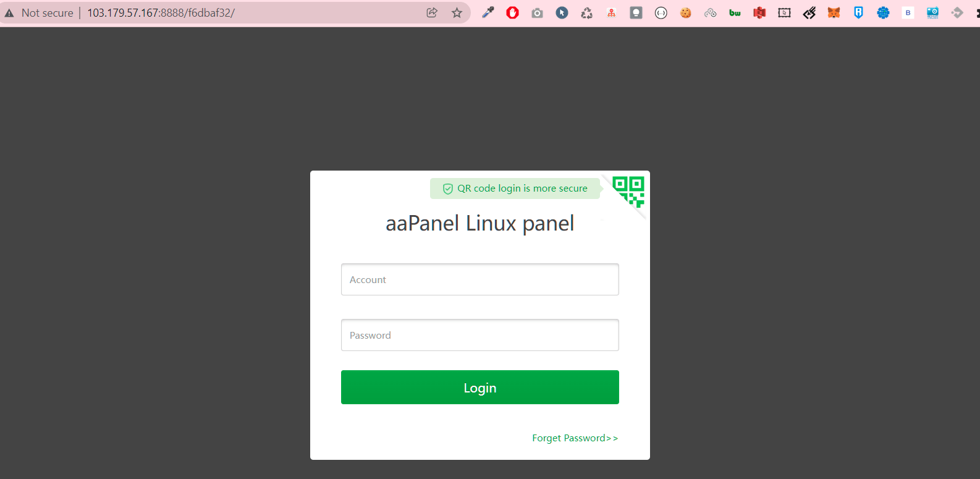This screenshot has height=479, width=980.
Task: Switch to QR code login
Action: 629,190
